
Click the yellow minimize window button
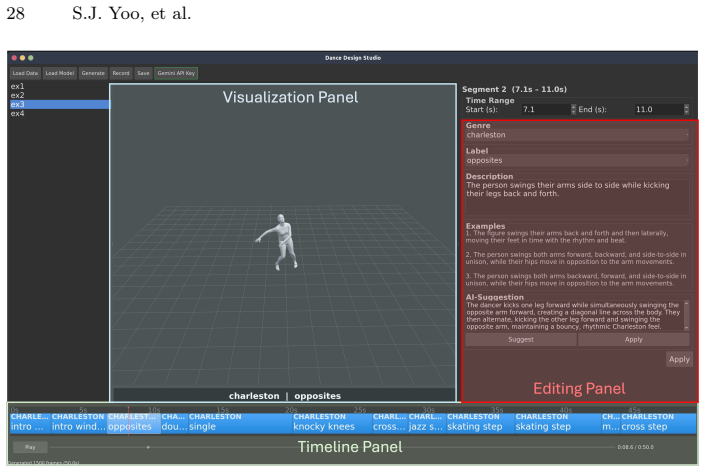click(22, 58)
